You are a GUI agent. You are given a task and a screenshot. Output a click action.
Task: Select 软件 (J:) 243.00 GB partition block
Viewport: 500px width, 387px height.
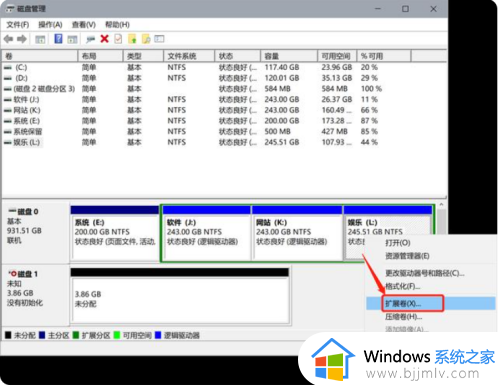207,233
